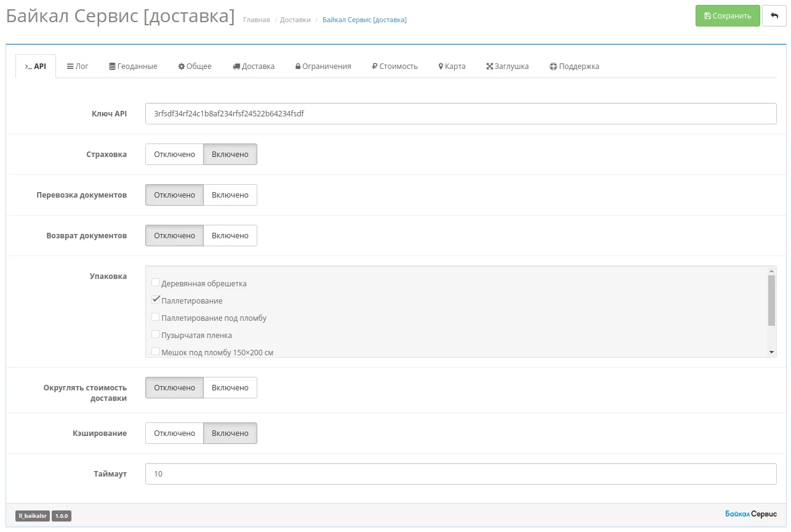This screenshot has height=532, width=791.
Task: Click the Упаковка list scroll-down arrow
Action: [771, 352]
